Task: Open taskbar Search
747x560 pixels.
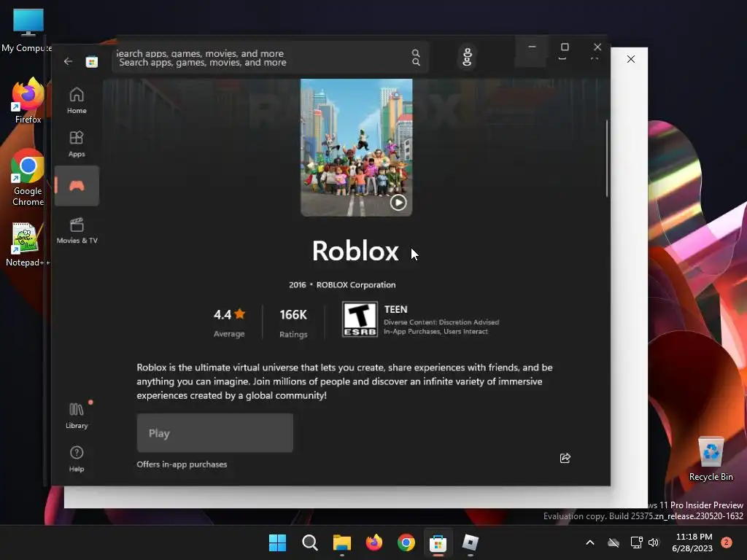Action: pyautogui.click(x=309, y=542)
